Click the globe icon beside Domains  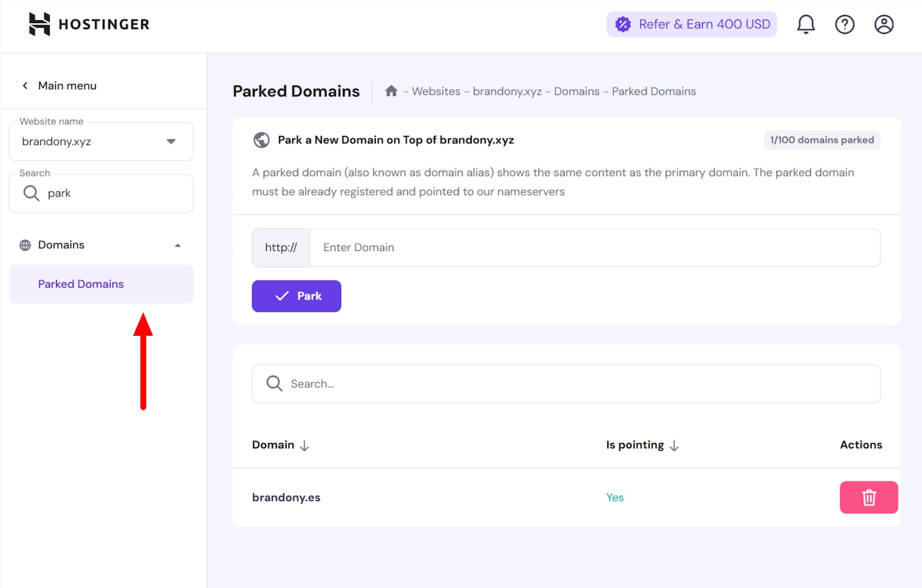[25, 245]
